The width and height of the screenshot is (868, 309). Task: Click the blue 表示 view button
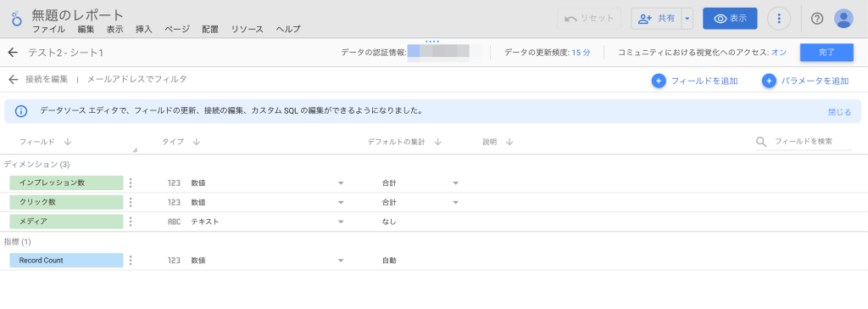730,19
